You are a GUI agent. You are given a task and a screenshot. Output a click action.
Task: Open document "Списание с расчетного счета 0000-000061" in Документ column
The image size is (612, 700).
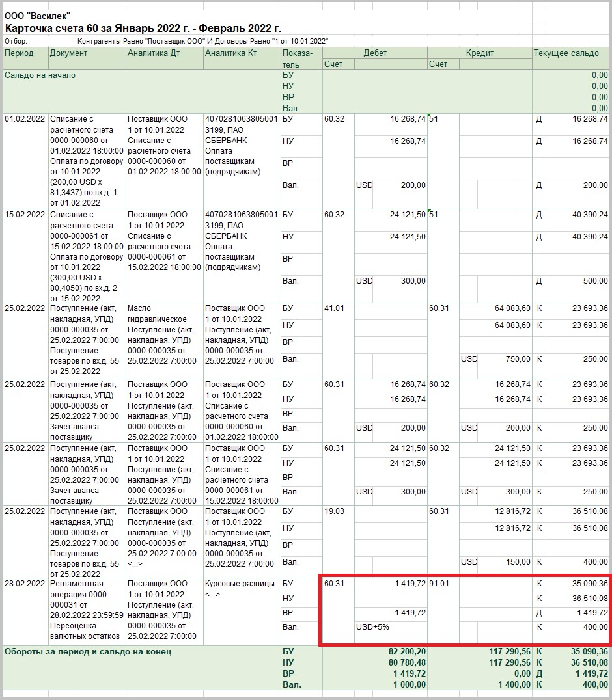point(87,256)
